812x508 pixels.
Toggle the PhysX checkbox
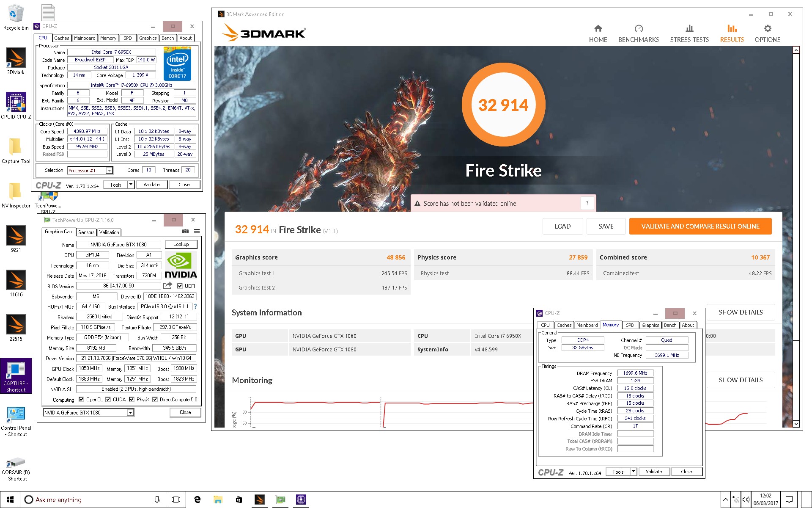point(132,399)
